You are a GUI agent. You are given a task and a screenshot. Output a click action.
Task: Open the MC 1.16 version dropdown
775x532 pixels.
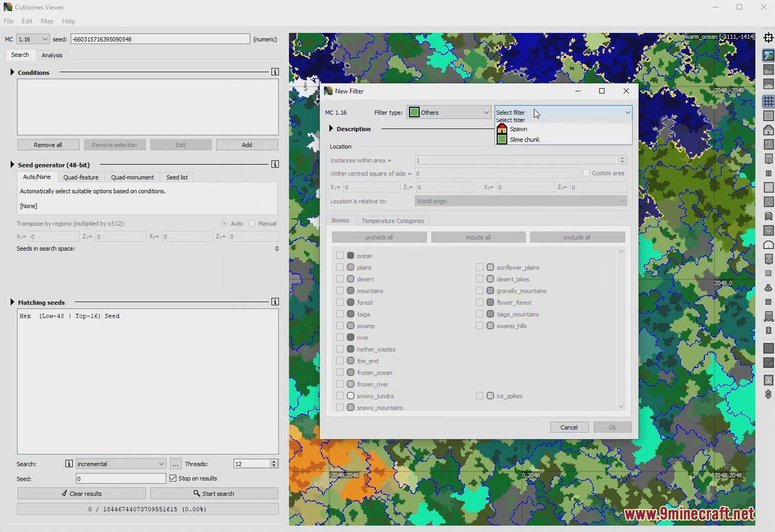[32, 39]
